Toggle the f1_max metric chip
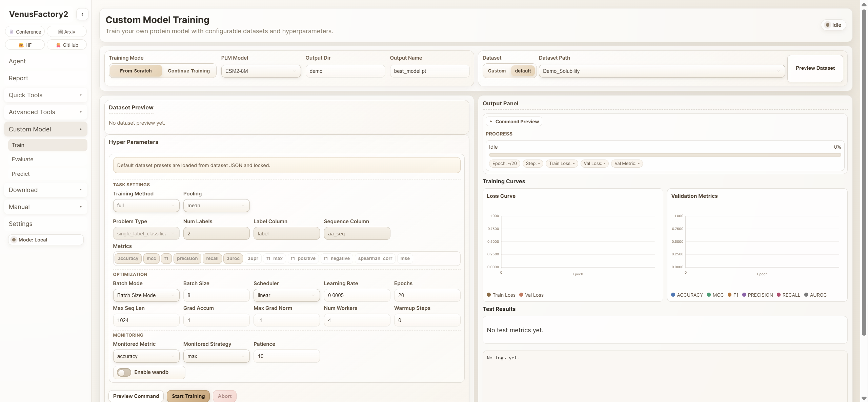The width and height of the screenshot is (868, 402). [x=274, y=258]
